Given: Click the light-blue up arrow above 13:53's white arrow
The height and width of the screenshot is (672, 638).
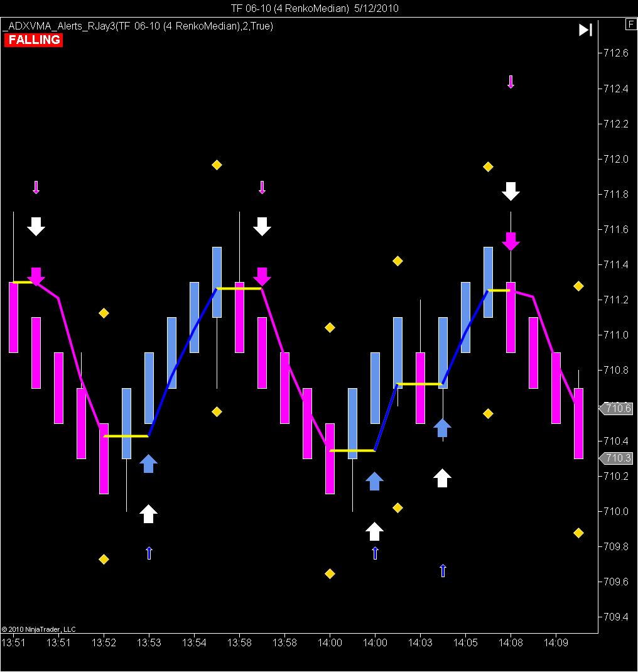Looking at the screenshot, I should (148, 463).
